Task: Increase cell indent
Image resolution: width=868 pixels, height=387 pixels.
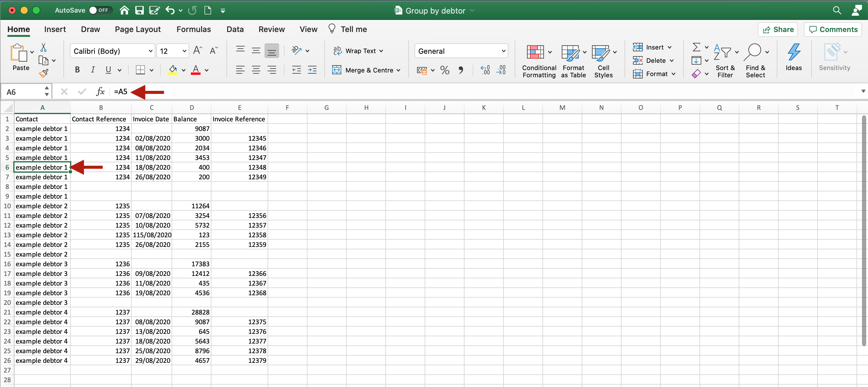Action: 312,70
